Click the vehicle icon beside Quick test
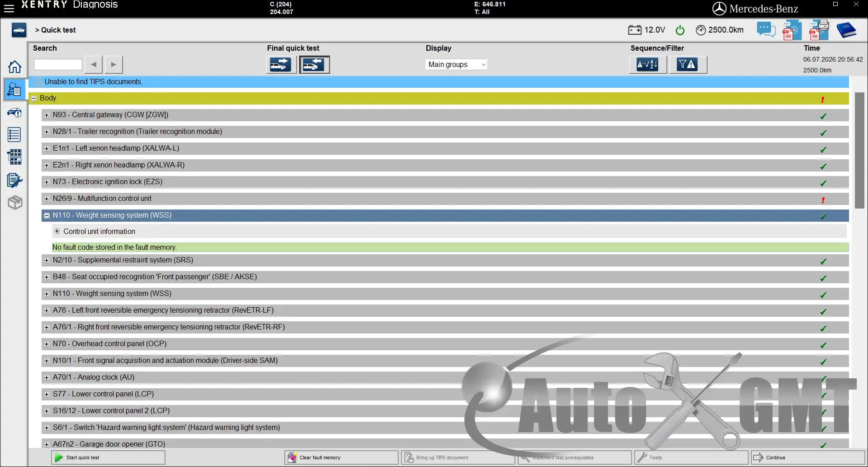Image resolution: width=868 pixels, height=467 pixels. click(19, 30)
